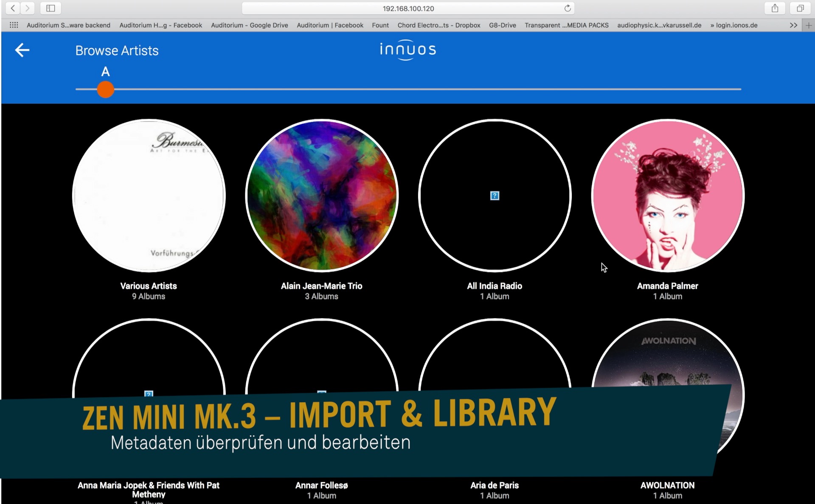The image size is (815, 504).
Task: Click the orange alphabet slider handle
Action: coord(105,89)
